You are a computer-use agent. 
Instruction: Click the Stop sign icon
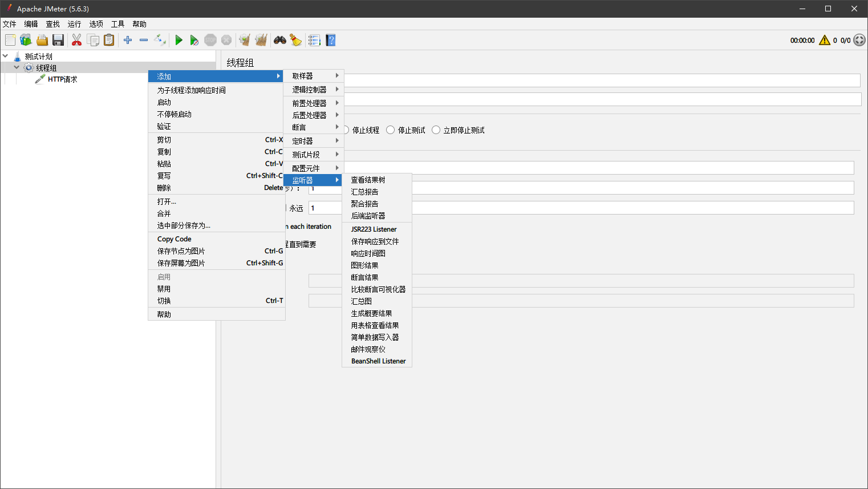coord(210,40)
